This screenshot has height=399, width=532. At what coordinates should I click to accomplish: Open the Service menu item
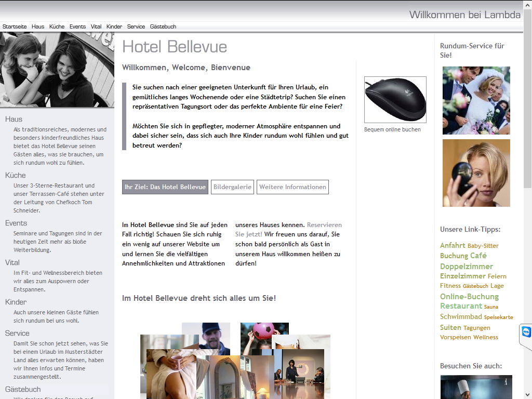[136, 26]
